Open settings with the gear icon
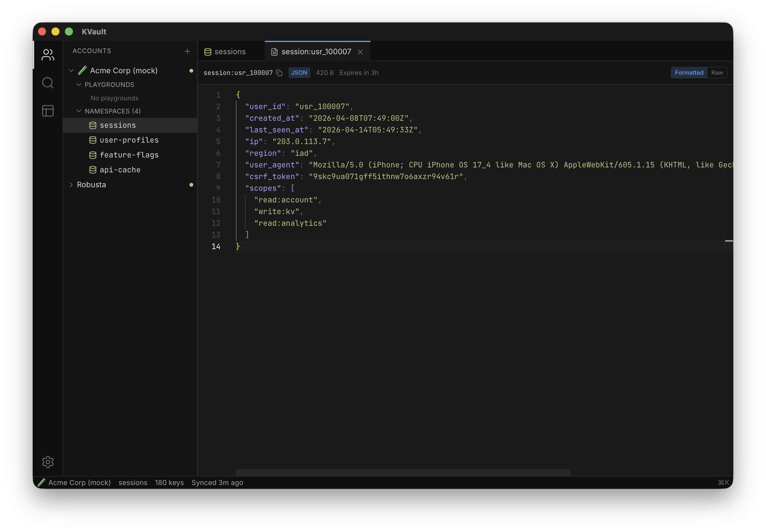Screen dimensions: 766x532 click(x=48, y=462)
